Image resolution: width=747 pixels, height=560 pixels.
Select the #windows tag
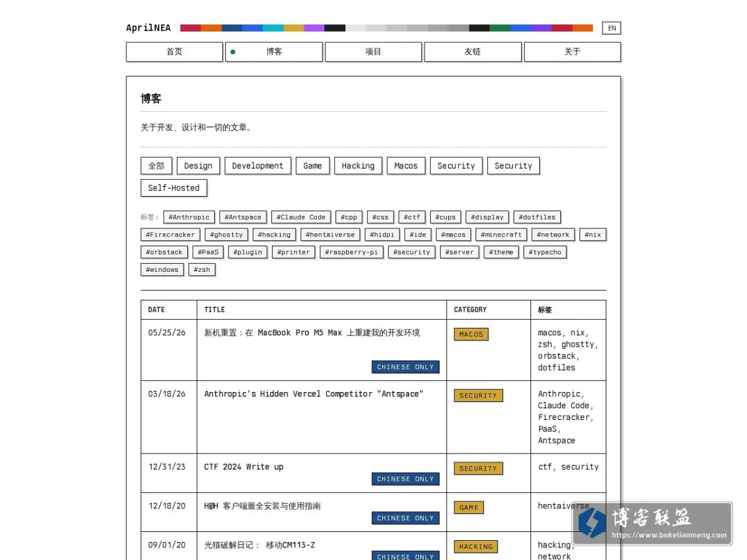(x=162, y=269)
